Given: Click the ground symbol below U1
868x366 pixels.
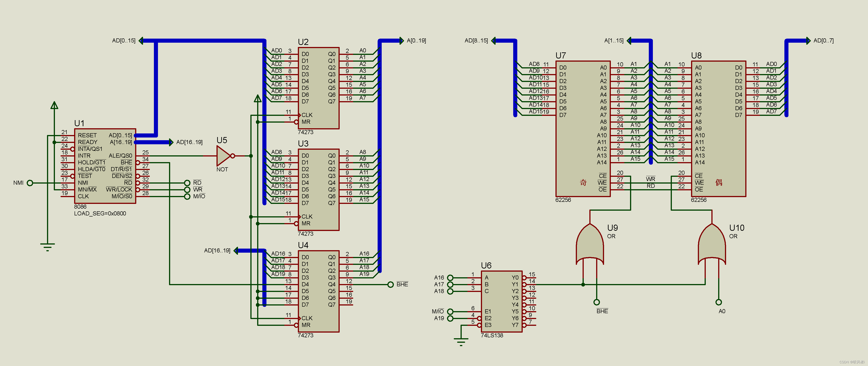Looking at the screenshot, I should click(x=47, y=247).
